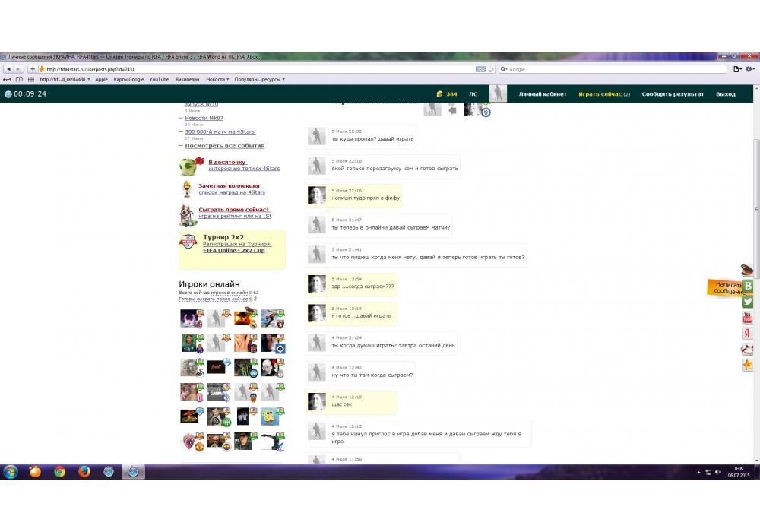Expand the Новости bookmarks folder
Viewport: 760px width, 532px height.
click(x=217, y=79)
